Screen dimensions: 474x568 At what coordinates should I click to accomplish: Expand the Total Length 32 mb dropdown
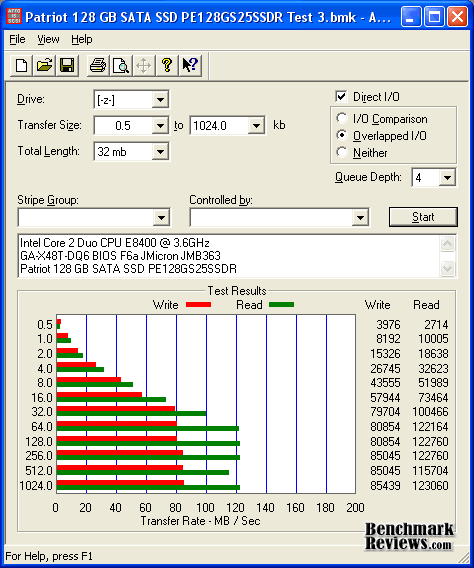(160, 152)
